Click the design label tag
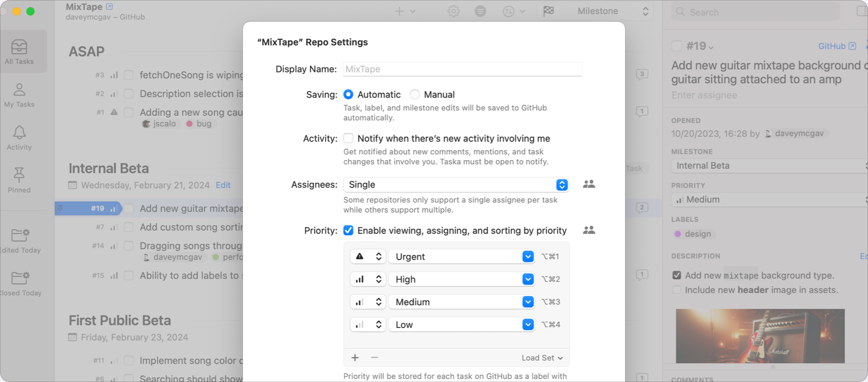868x382 pixels. [693, 234]
